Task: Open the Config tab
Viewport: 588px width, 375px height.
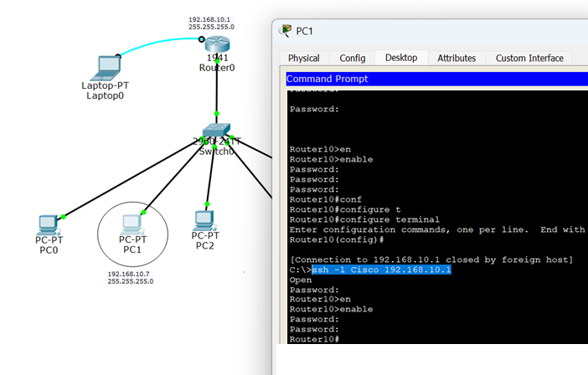Action: (352, 58)
